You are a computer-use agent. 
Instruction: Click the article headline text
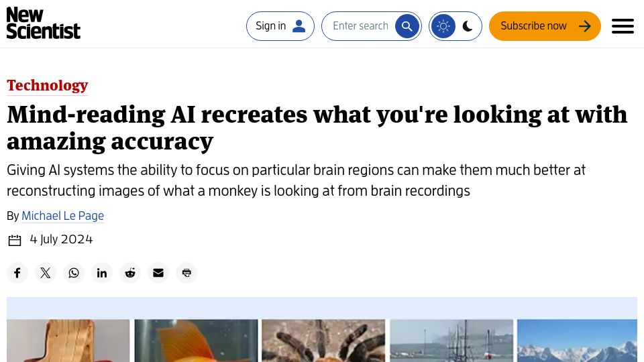[x=317, y=127]
